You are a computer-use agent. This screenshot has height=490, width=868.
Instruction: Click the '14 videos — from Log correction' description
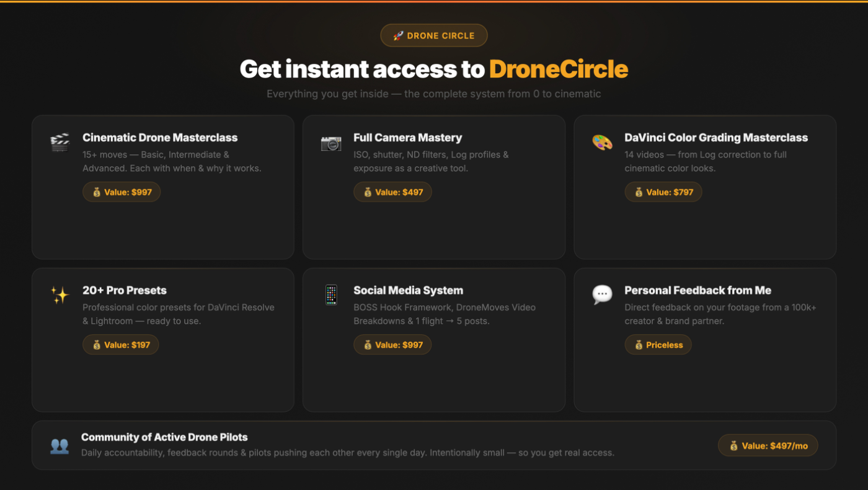(x=706, y=161)
